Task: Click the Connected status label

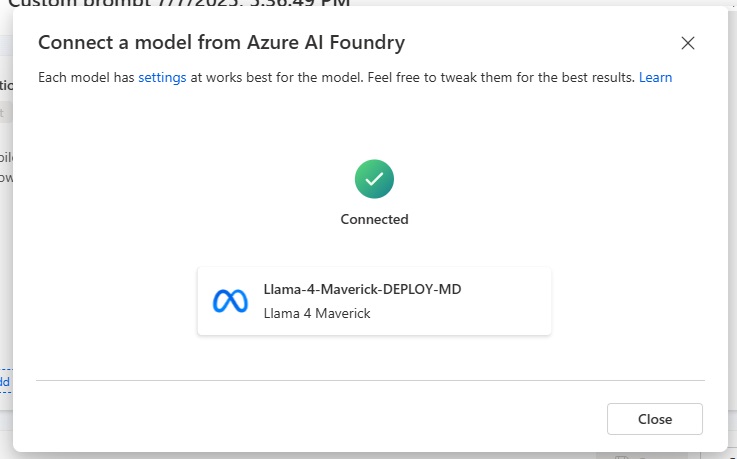Action: pyautogui.click(x=374, y=219)
